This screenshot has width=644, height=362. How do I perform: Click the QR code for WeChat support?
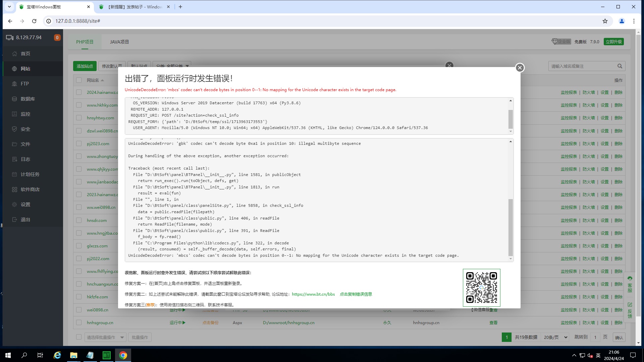(x=481, y=288)
